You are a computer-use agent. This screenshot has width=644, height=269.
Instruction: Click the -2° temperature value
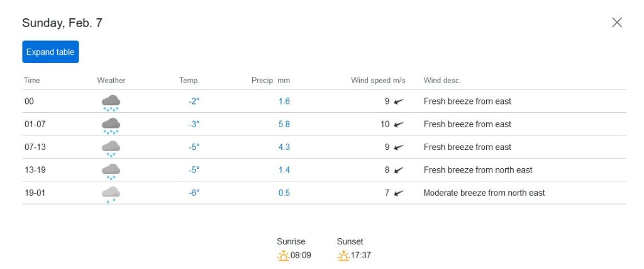click(x=194, y=101)
